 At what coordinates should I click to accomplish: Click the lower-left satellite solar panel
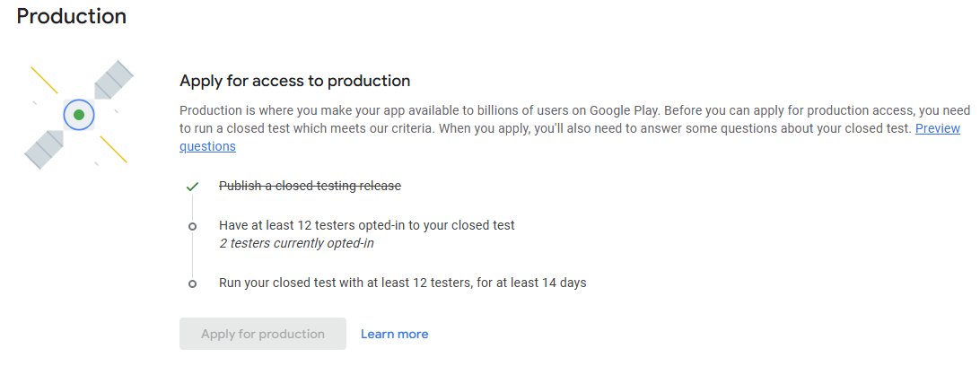[44, 150]
